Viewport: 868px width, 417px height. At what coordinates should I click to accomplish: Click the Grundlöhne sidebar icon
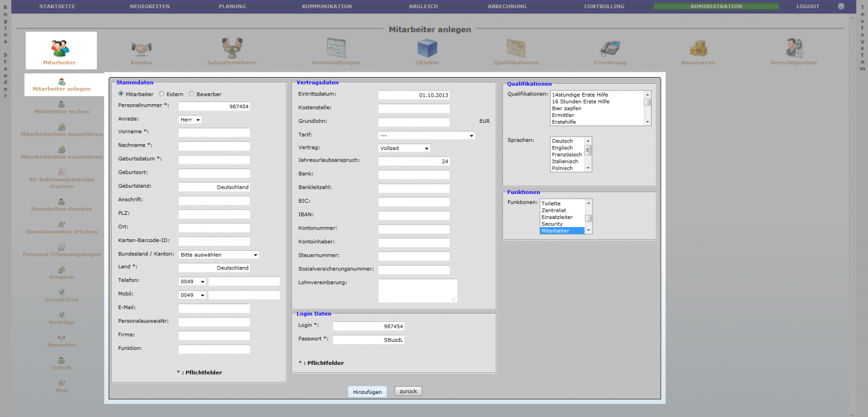pyautogui.click(x=61, y=292)
